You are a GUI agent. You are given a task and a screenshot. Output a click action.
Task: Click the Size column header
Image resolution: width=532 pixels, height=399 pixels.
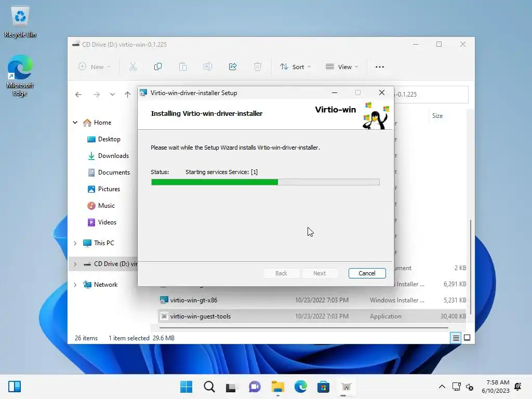[437, 116]
